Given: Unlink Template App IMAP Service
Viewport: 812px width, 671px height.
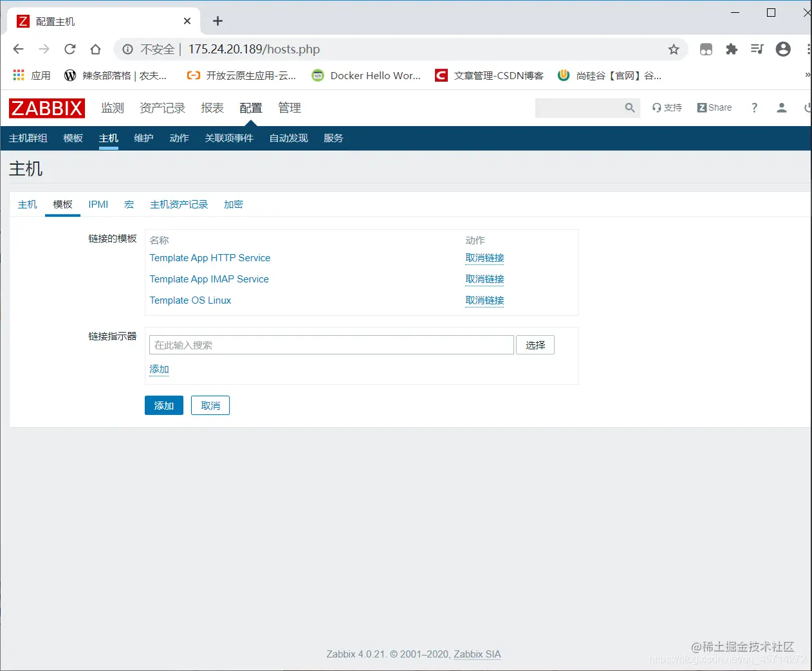Looking at the screenshot, I should tap(485, 279).
